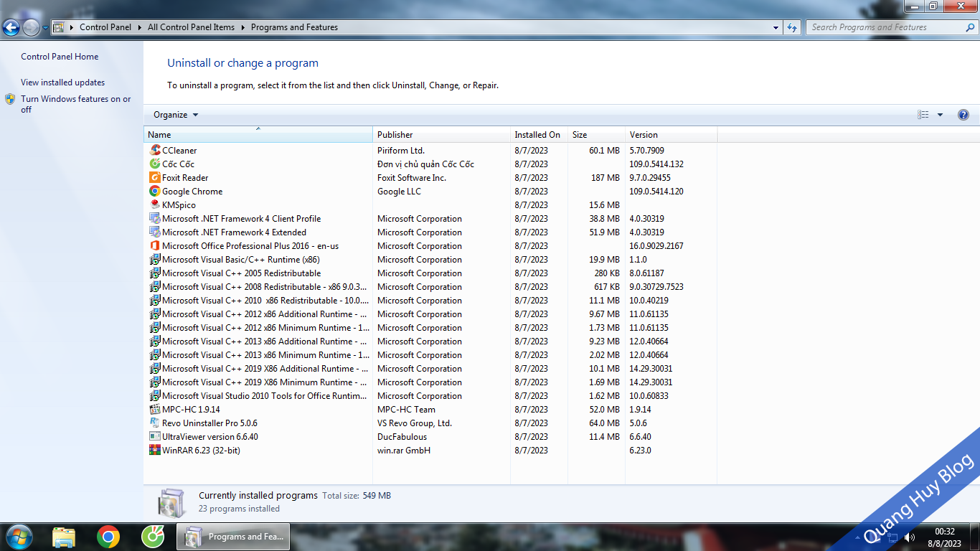Image resolution: width=980 pixels, height=551 pixels.
Task: Open the Organize dropdown menu
Action: click(x=176, y=115)
